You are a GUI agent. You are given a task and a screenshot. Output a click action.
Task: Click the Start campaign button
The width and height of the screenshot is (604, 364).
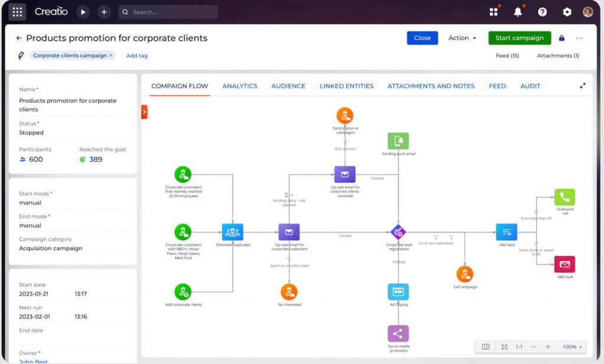point(519,38)
